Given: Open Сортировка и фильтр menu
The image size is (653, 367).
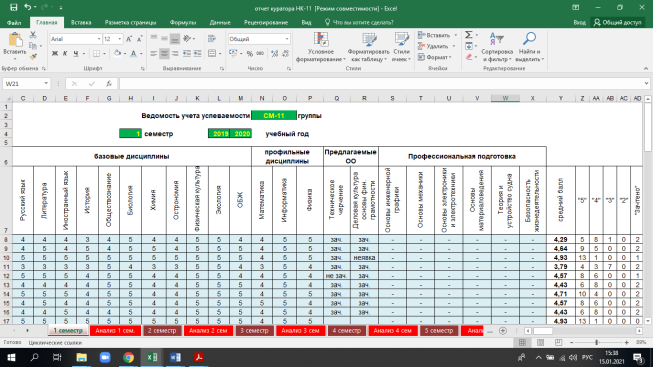Looking at the screenshot, I should 497,47.
